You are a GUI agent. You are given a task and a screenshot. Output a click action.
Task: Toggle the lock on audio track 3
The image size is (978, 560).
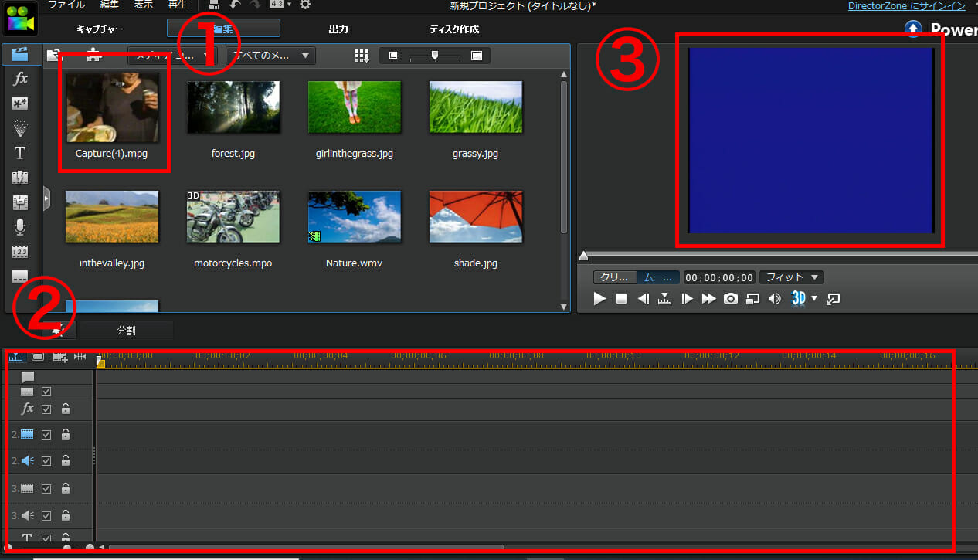click(x=66, y=515)
